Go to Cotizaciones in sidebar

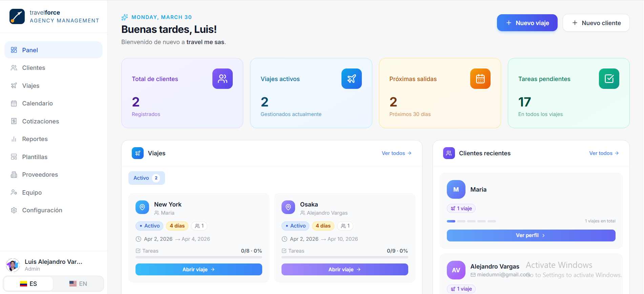tap(40, 121)
